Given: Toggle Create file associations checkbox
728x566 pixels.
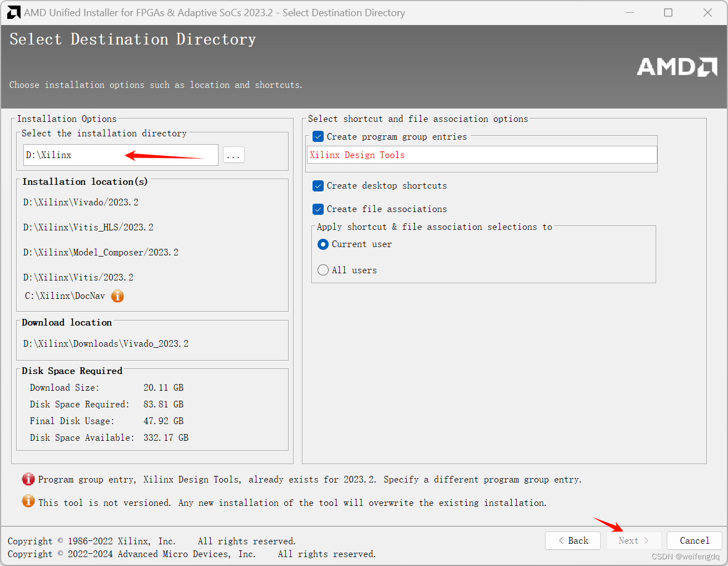Looking at the screenshot, I should (318, 209).
